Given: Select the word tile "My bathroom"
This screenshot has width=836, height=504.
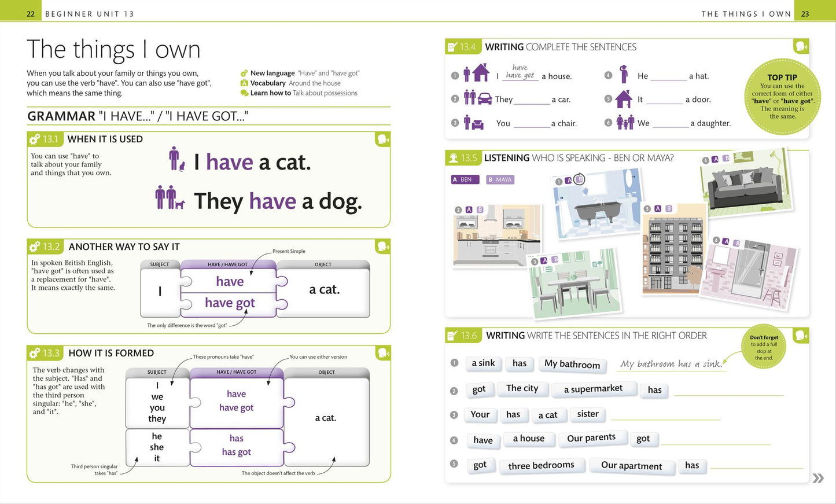Looking at the screenshot, I should coord(572,364).
